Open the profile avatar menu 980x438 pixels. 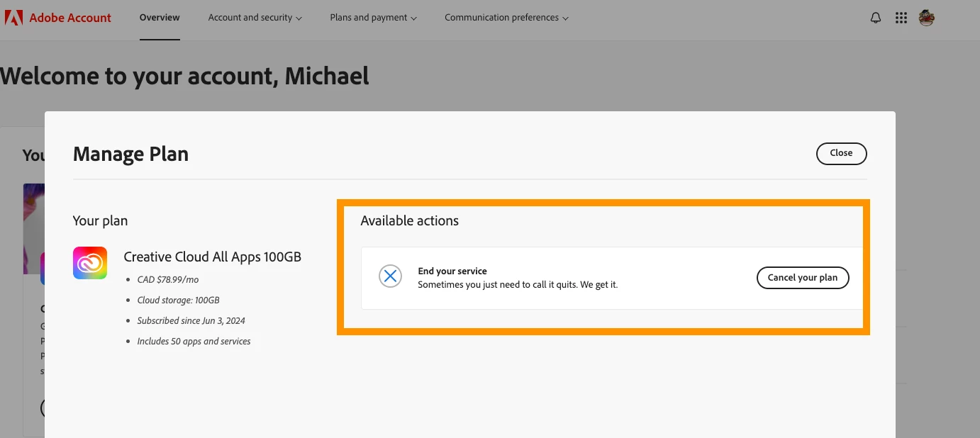pyautogui.click(x=926, y=18)
